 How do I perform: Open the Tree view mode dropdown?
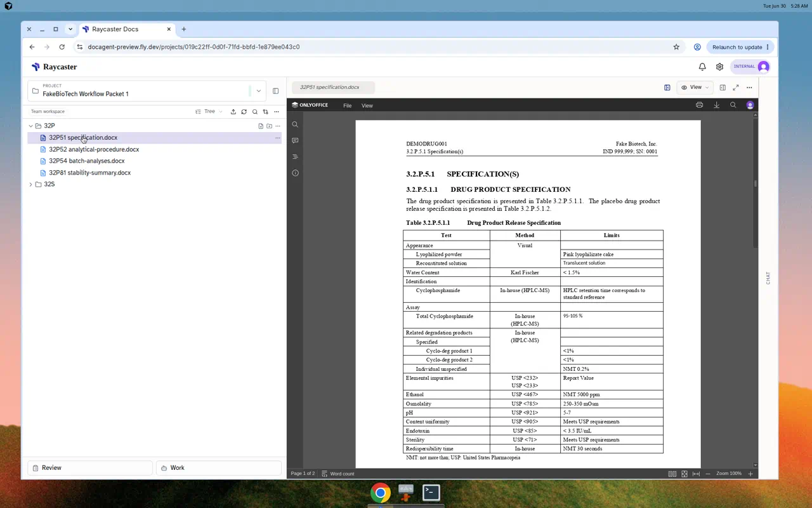point(209,112)
